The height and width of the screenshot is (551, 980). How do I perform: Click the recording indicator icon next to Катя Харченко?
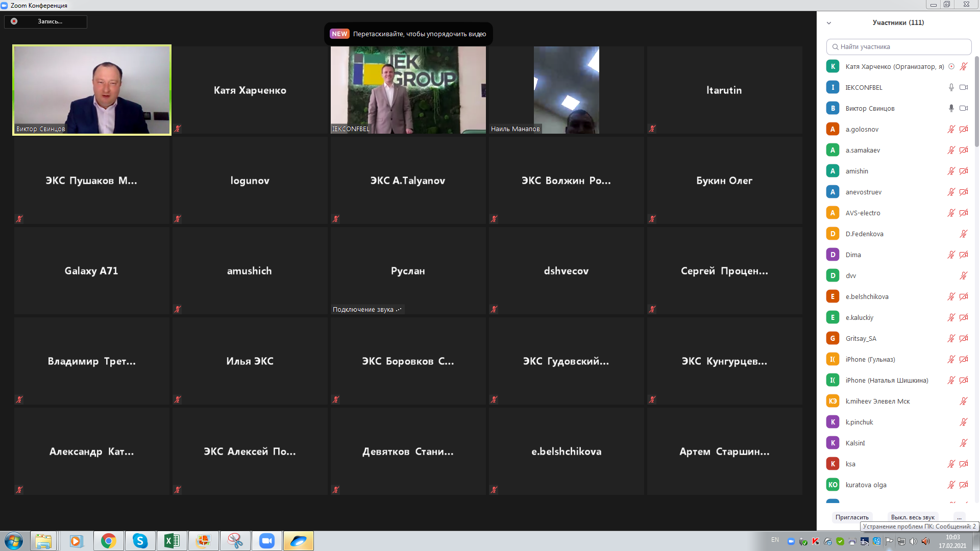951,66
